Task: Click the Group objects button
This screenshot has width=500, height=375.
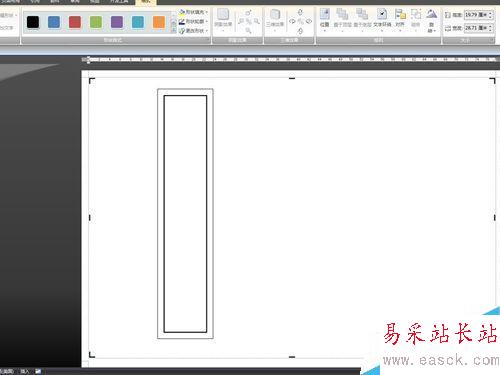Action: coord(416,19)
